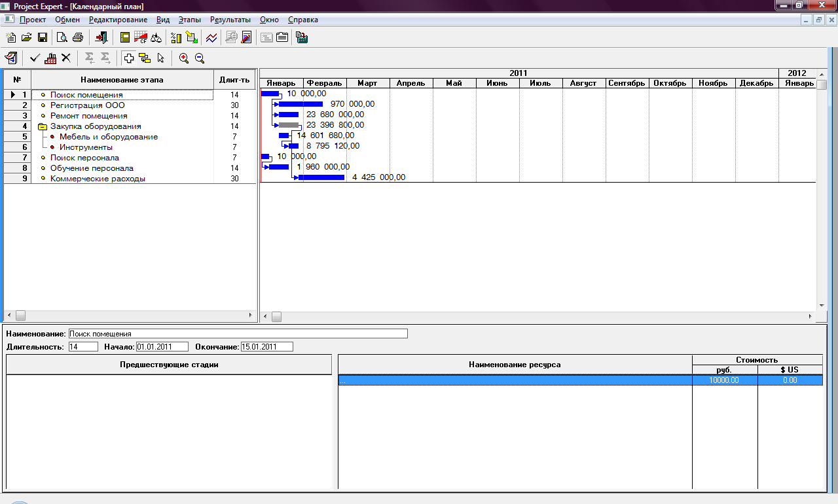Click the zoom in magnifier icon
Screen dimensions: 838x504
tap(184, 58)
